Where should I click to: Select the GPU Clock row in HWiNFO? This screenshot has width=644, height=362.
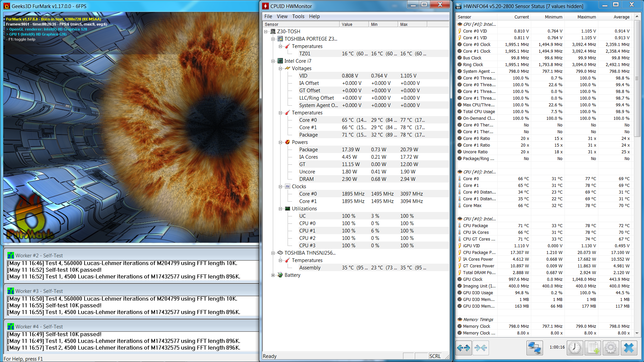tap(544, 279)
